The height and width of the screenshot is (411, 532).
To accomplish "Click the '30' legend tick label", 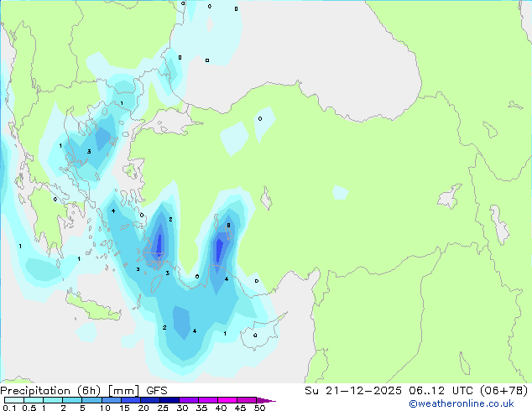I will pos(182,408).
